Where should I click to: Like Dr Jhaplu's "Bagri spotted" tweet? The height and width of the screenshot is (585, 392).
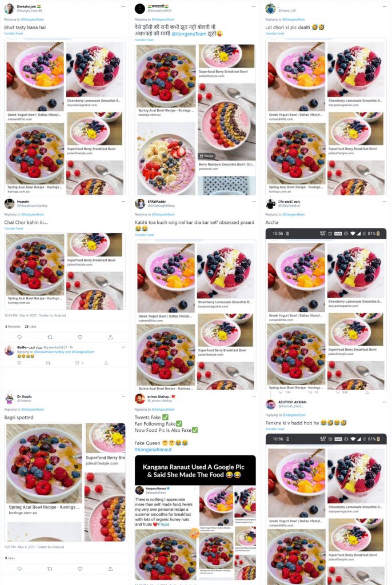pyautogui.click(x=80, y=568)
